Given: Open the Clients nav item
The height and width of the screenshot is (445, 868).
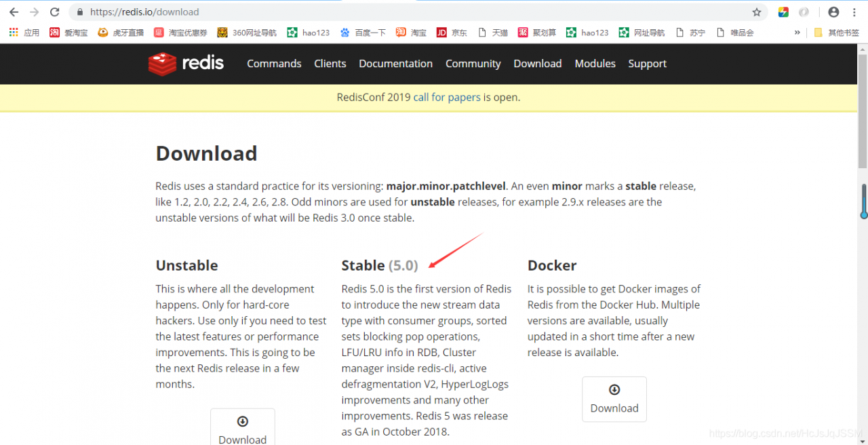Looking at the screenshot, I should (330, 64).
